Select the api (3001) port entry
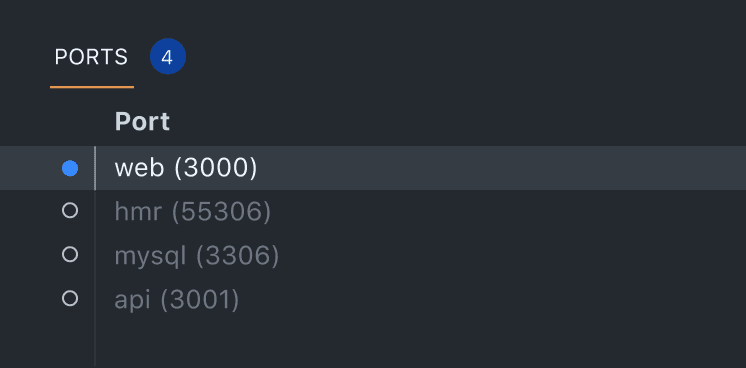The width and height of the screenshot is (746, 368). [177, 299]
